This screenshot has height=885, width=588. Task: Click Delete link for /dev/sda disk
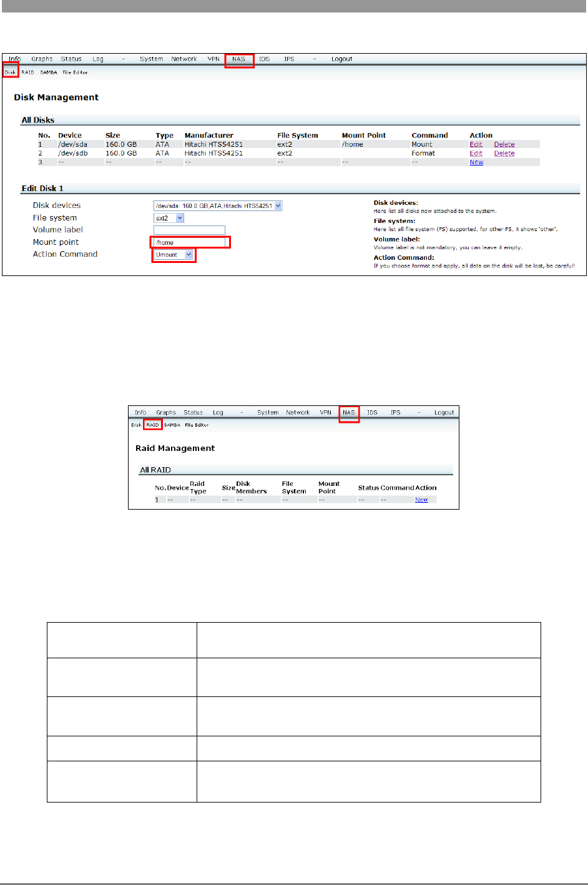504,144
